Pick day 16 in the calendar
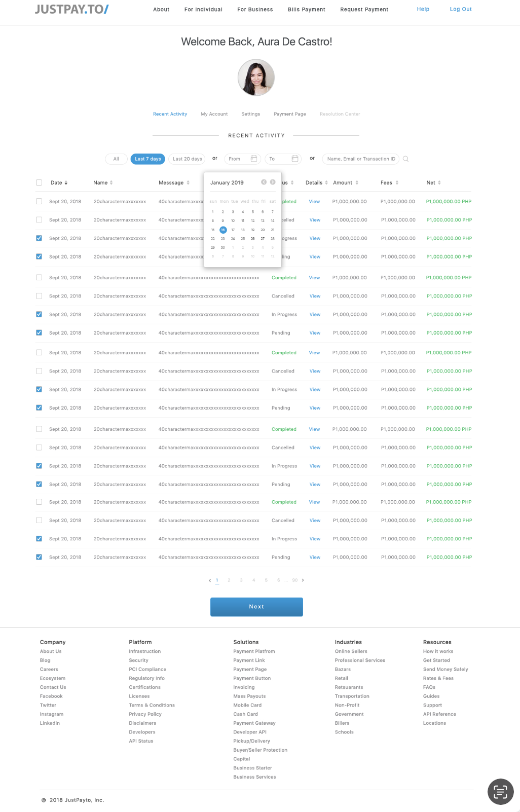 [223, 230]
